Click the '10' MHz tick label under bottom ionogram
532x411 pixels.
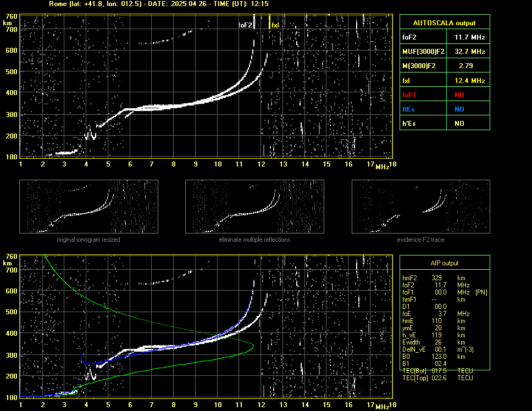point(218,405)
